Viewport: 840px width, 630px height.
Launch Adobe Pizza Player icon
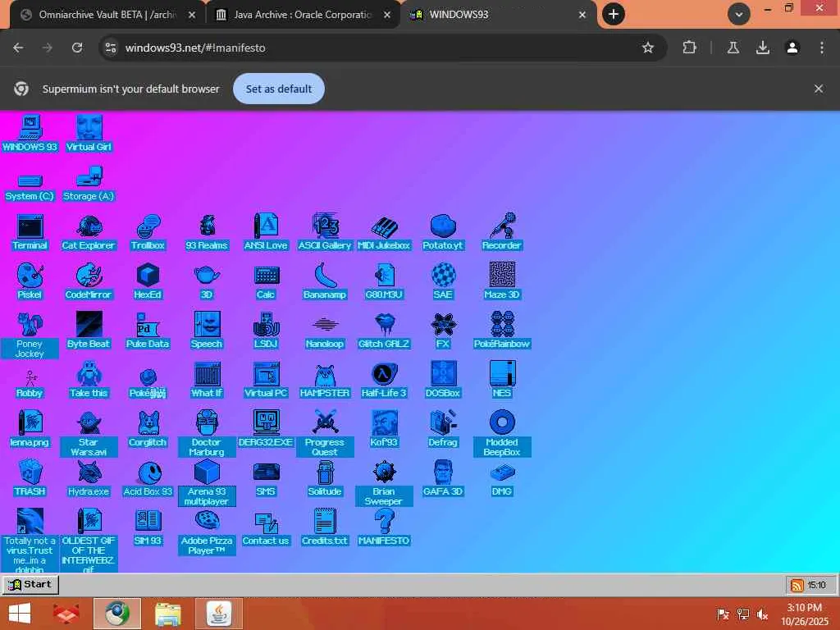tap(207, 532)
